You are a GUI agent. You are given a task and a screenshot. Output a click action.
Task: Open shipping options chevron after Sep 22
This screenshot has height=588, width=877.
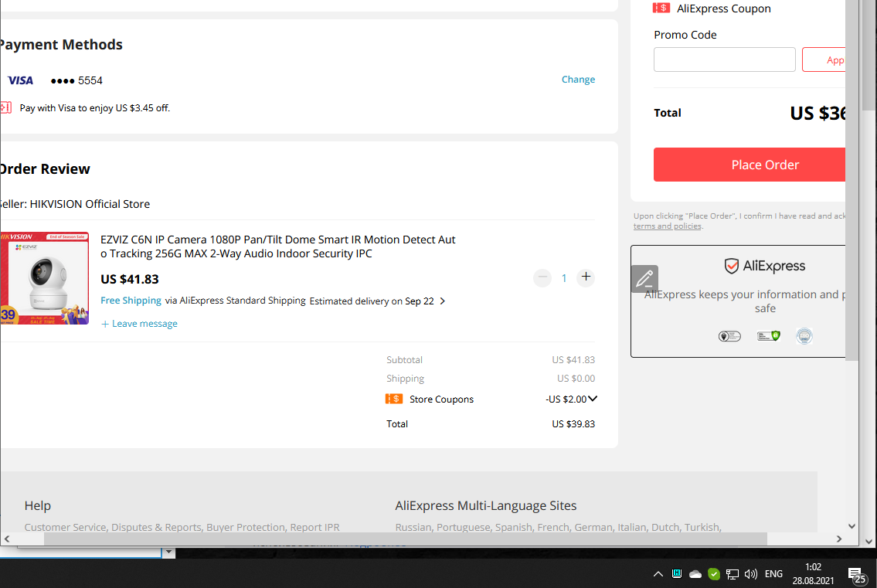click(443, 301)
